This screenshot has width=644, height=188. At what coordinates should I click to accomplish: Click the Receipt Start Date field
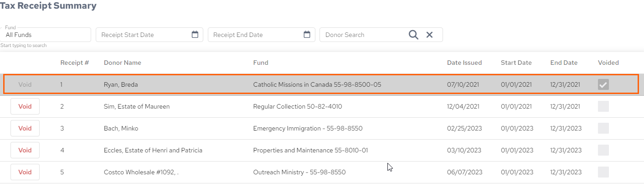149,35
